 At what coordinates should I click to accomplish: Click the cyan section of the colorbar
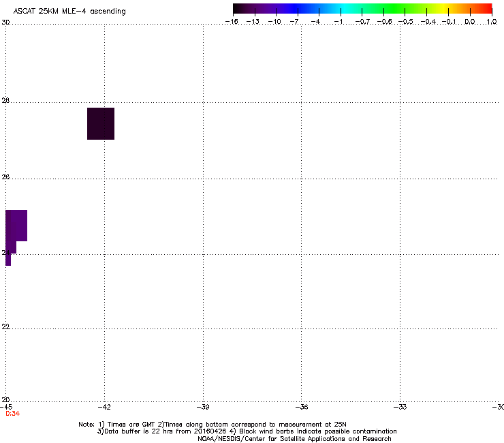[344, 9]
